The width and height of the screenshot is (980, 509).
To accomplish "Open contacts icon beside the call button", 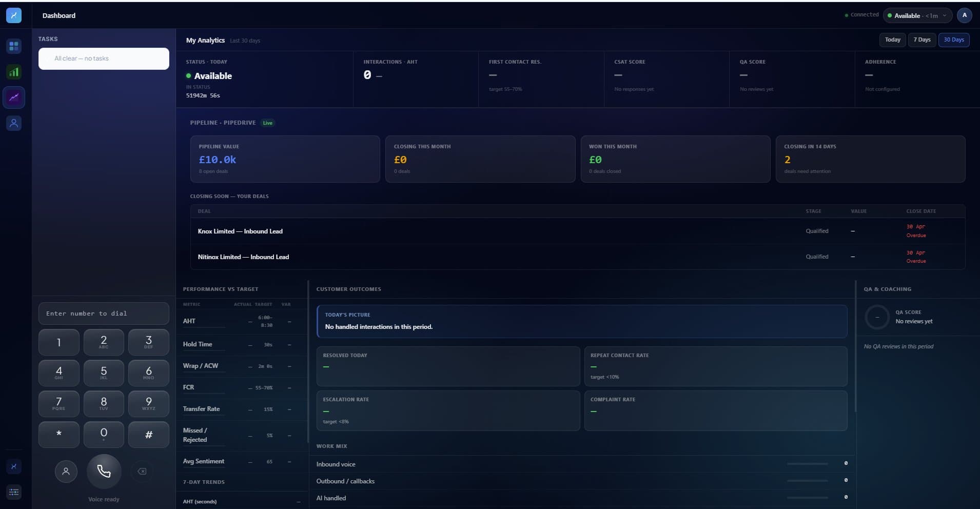I will pyautogui.click(x=66, y=471).
